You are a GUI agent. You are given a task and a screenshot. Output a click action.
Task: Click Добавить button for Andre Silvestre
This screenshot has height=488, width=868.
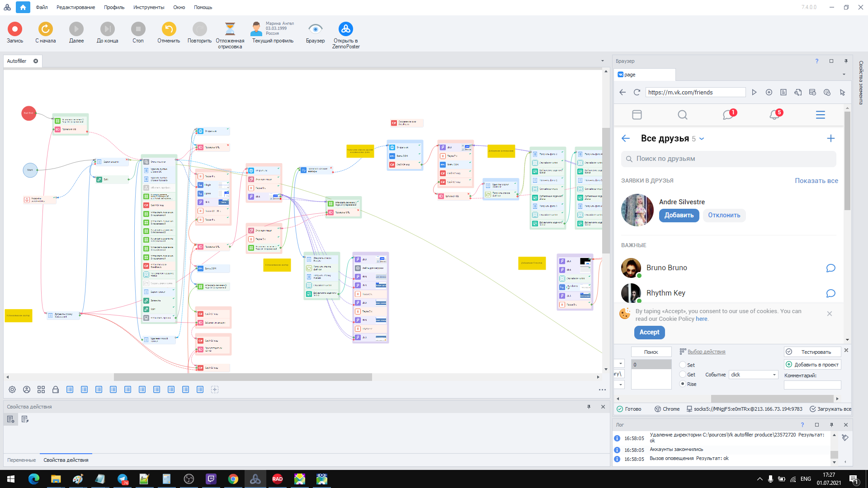coord(679,216)
